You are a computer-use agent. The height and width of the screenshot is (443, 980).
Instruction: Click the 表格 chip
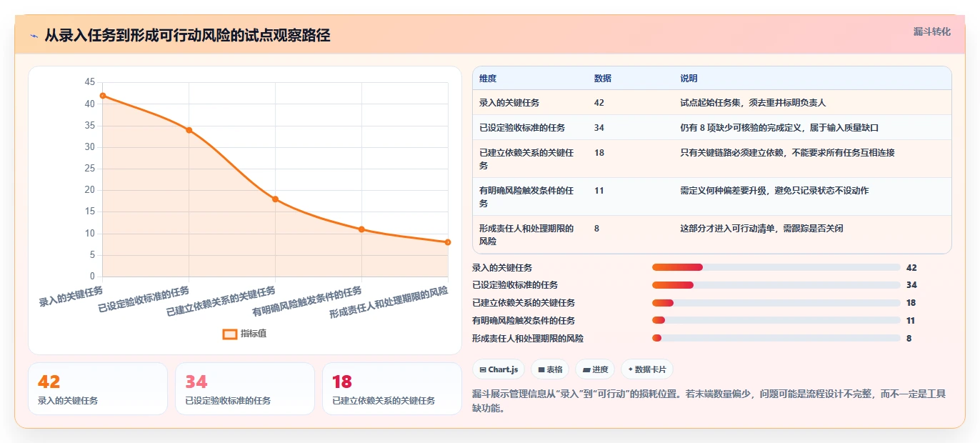click(550, 369)
